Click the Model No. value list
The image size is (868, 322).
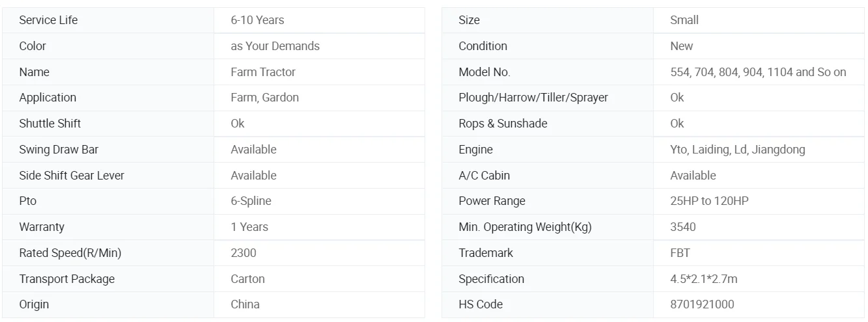click(758, 72)
